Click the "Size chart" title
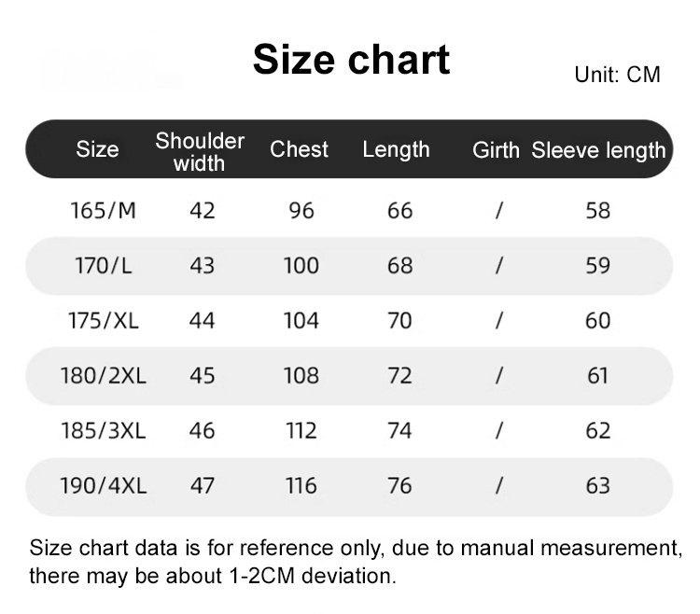Screen dimensions: 700x614 point(351,60)
